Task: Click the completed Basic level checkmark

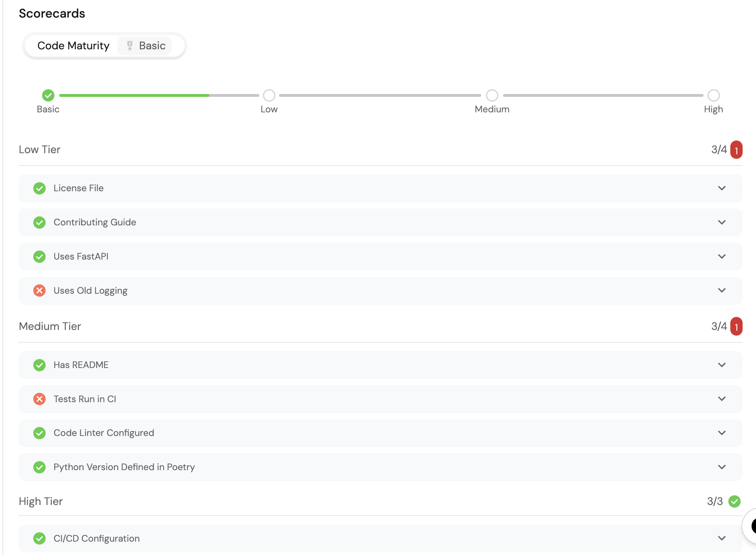Action: click(x=48, y=95)
